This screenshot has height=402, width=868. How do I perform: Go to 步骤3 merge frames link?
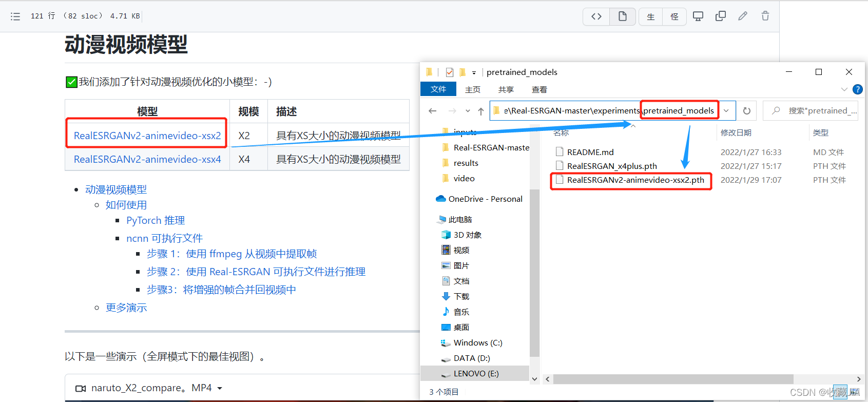click(x=221, y=290)
